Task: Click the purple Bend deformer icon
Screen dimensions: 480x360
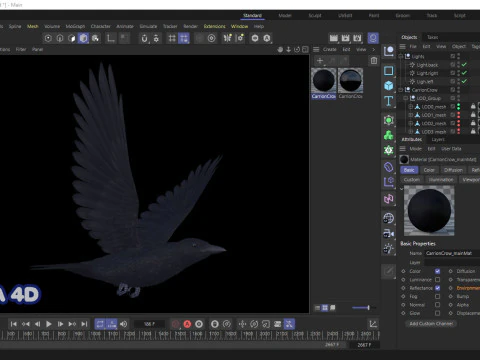Action: [x=389, y=167]
